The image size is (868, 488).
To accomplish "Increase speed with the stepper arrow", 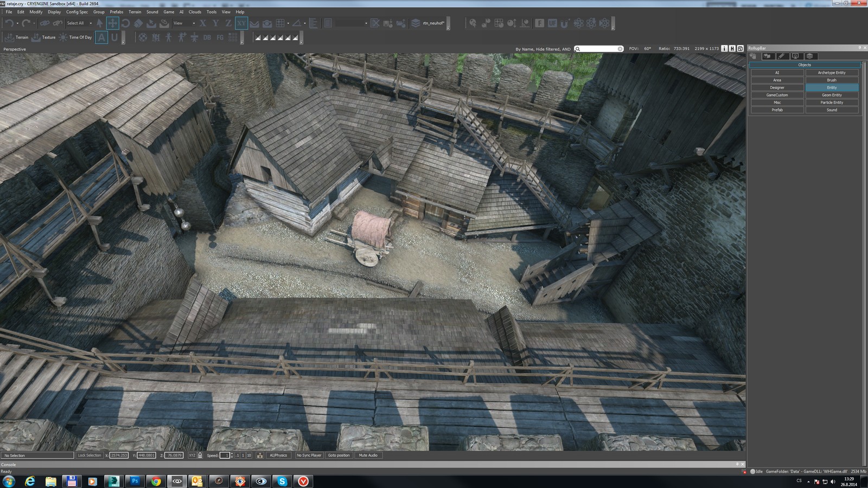I will (232, 454).
